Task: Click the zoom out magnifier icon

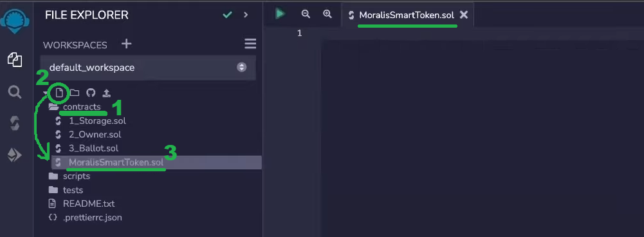Action: (x=306, y=14)
